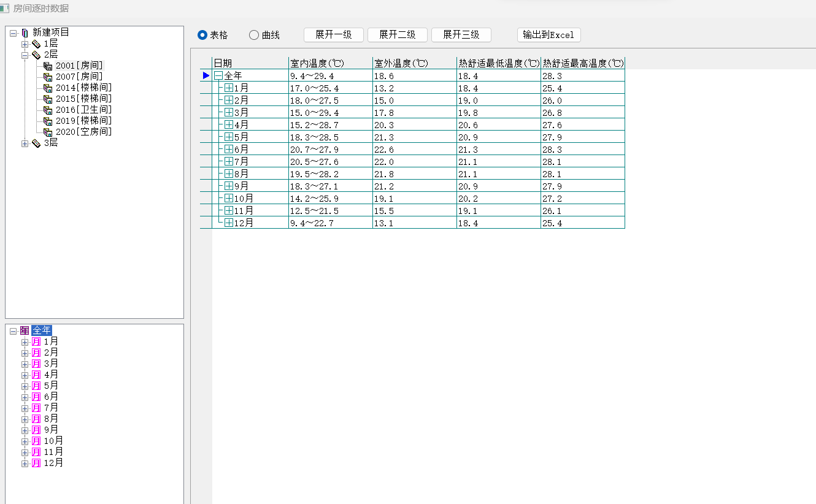Click the 3层 floor icon

(x=36, y=143)
